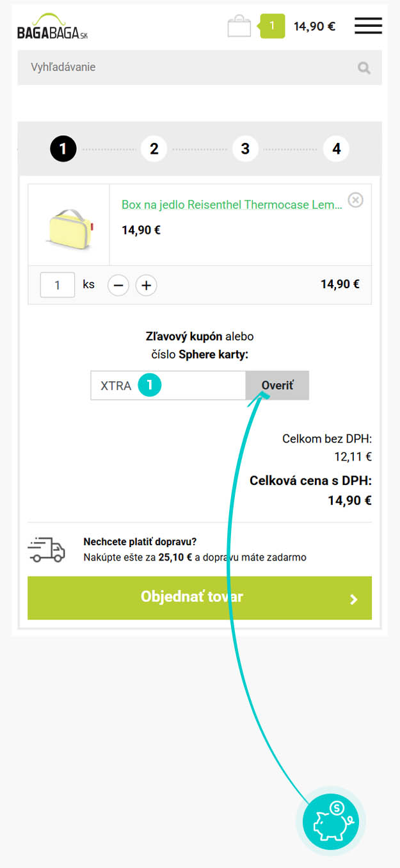Click the Objednať tovar button
This screenshot has width=400, height=868.
(x=200, y=598)
